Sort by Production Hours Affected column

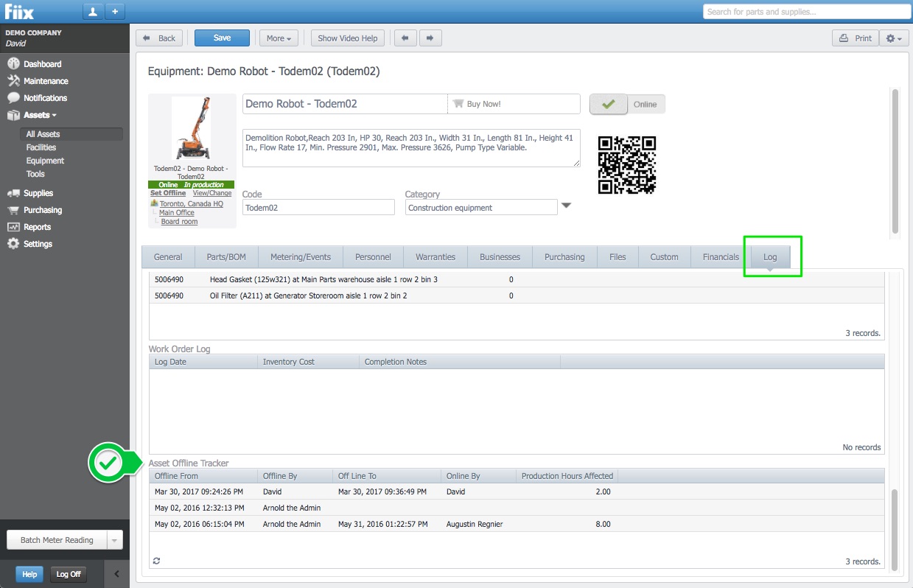pos(567,476)
